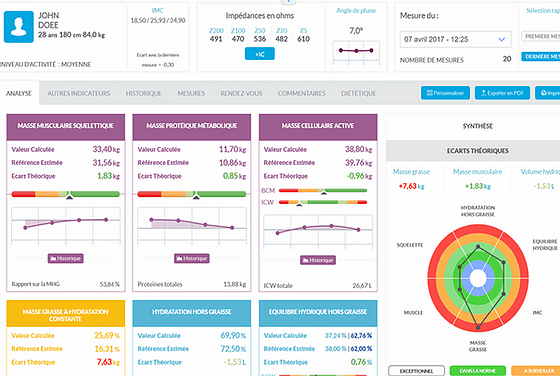The height and width of the screenshot is (376, 560).
Task: Select the Dernière mesure quick selection
Action: point(541,56)
